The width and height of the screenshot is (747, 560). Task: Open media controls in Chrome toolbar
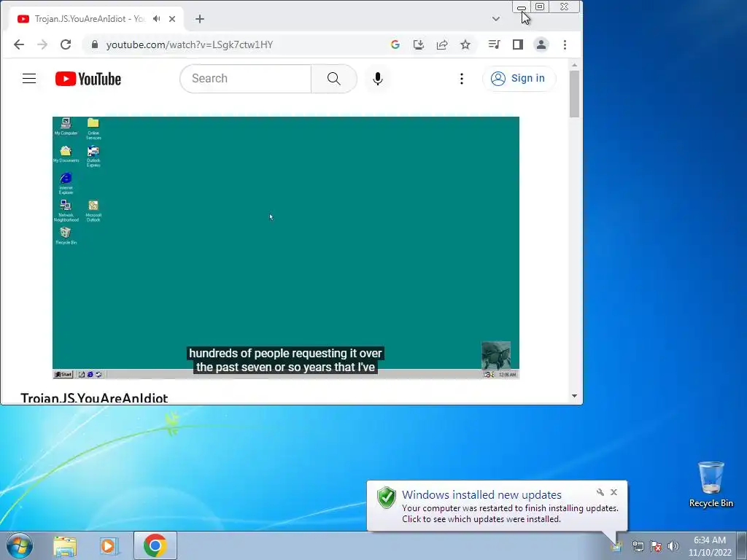494,44
